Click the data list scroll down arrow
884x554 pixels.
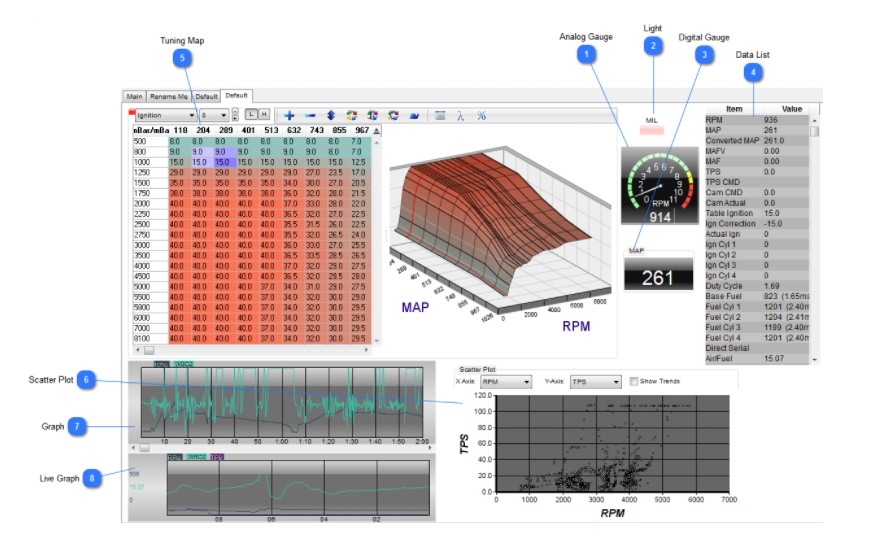(x=814, y=360)
